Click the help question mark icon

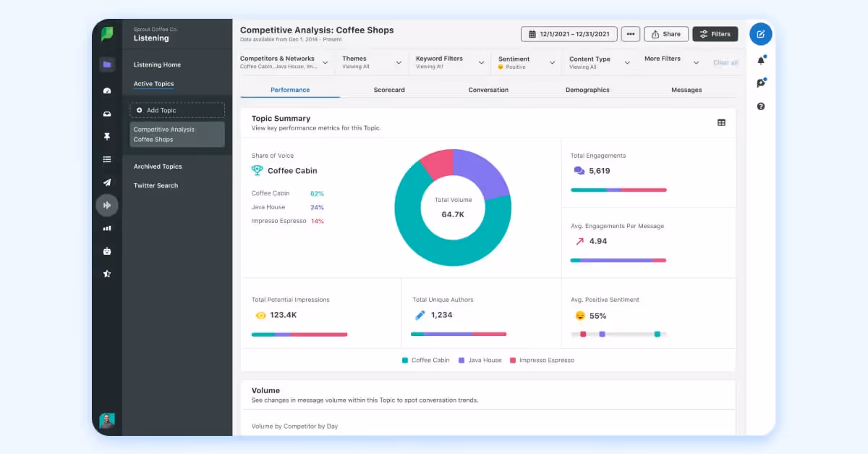760,107
